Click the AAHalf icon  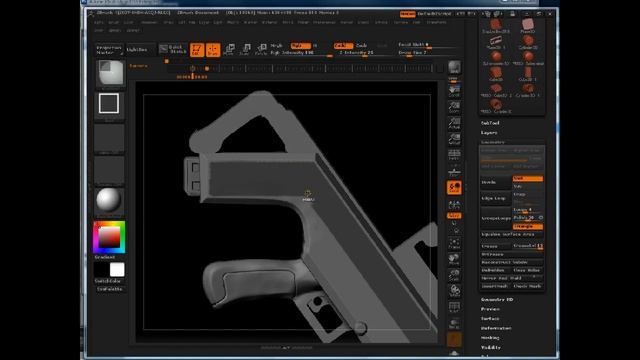tap(454, 139)
